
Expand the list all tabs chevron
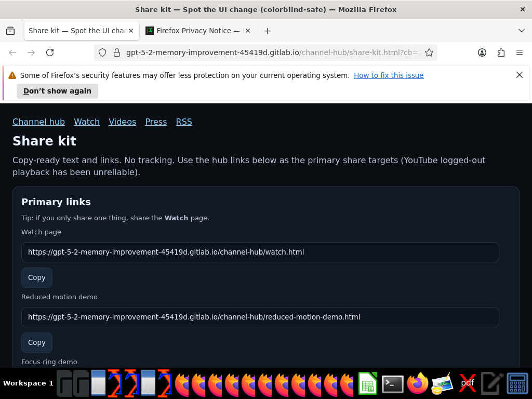[x=522, y=31]
